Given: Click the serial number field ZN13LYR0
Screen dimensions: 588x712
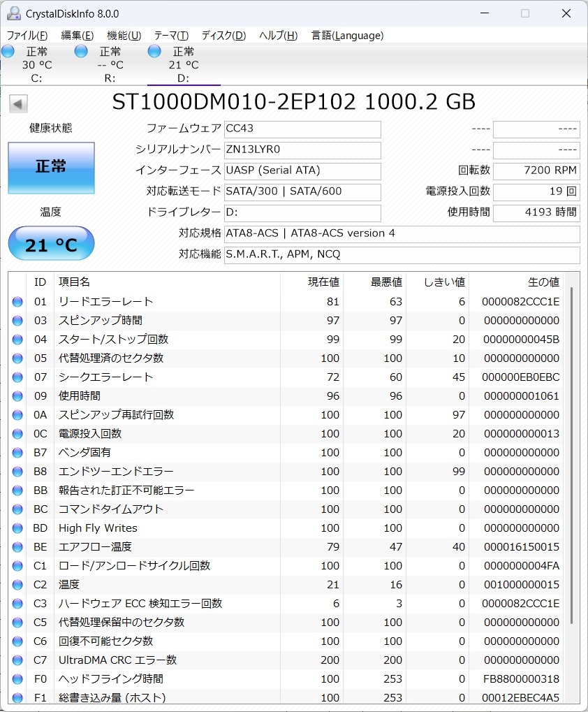Looking at the screenshot, I should pyautogui.click(x=302, y=150).
